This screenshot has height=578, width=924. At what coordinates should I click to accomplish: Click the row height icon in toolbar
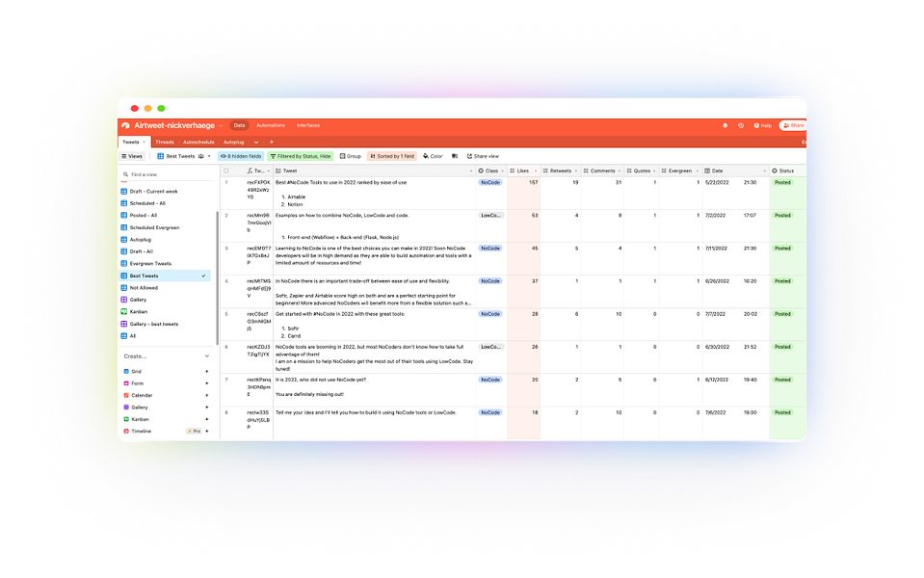455,156
